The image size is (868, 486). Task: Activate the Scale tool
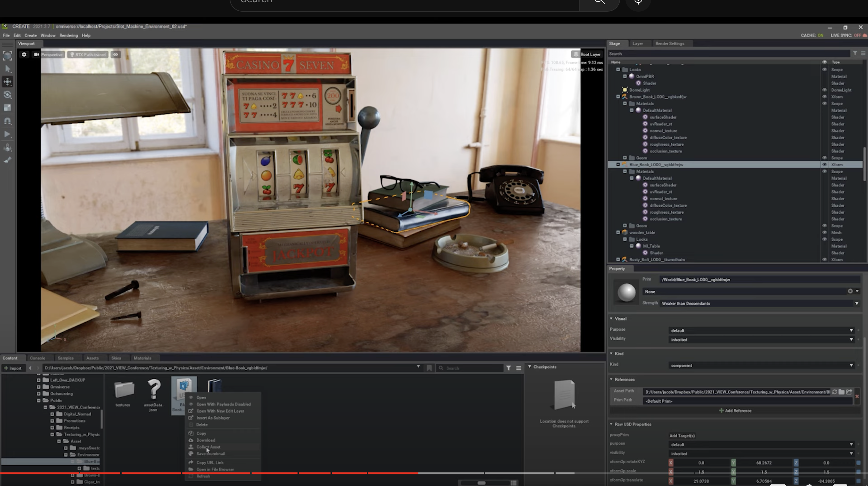coord(7,108)
